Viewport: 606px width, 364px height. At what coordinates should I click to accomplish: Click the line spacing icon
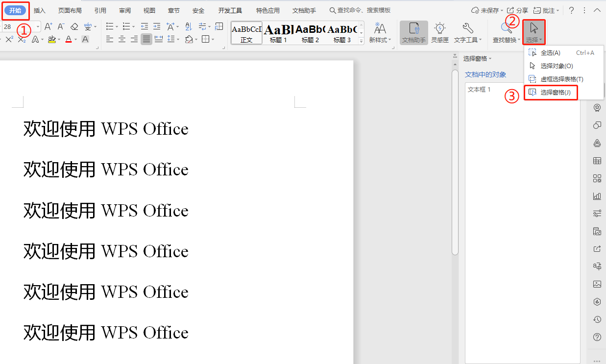[x=170, y=39]
